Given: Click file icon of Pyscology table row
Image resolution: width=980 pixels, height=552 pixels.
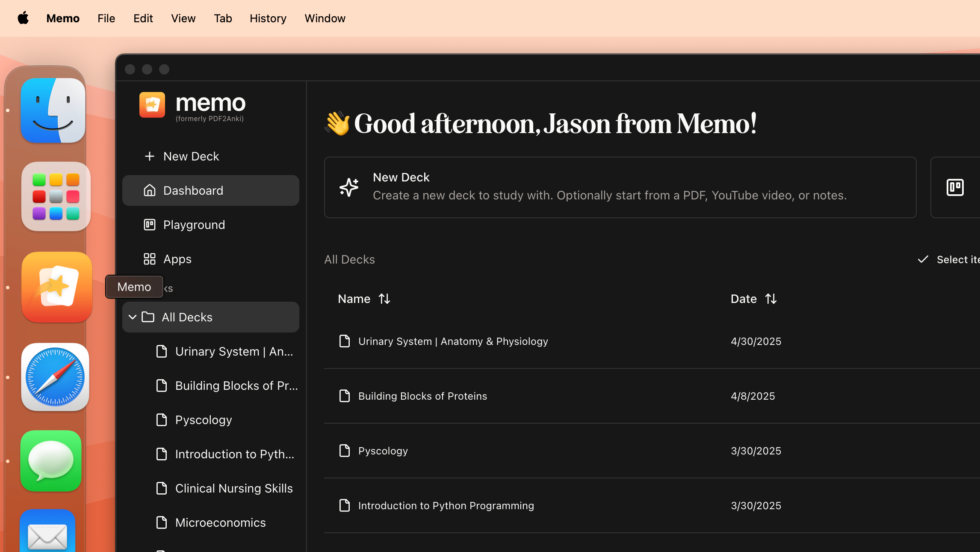Looking at the screenshot, I should pos(345,451).
